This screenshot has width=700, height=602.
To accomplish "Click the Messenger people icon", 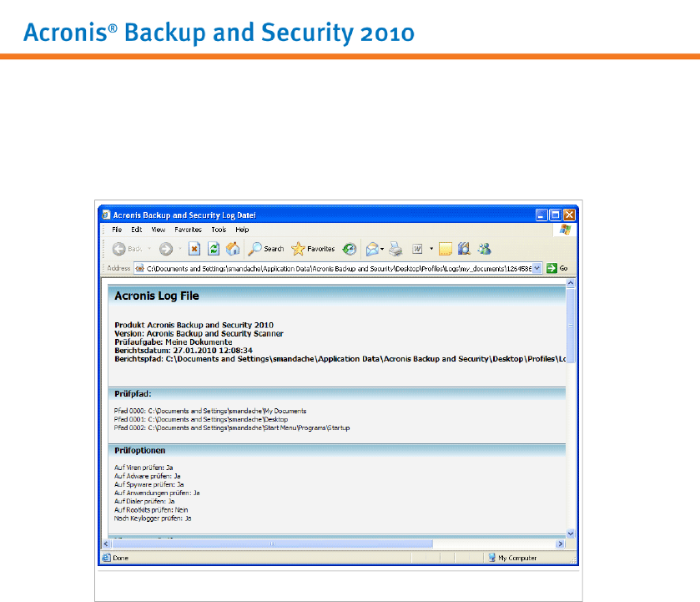I will (x=484, y=249).
